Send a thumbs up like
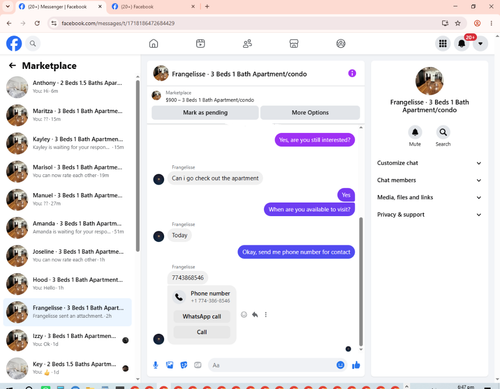Screen dimensions: 500x389 click(x=356, y=365)
